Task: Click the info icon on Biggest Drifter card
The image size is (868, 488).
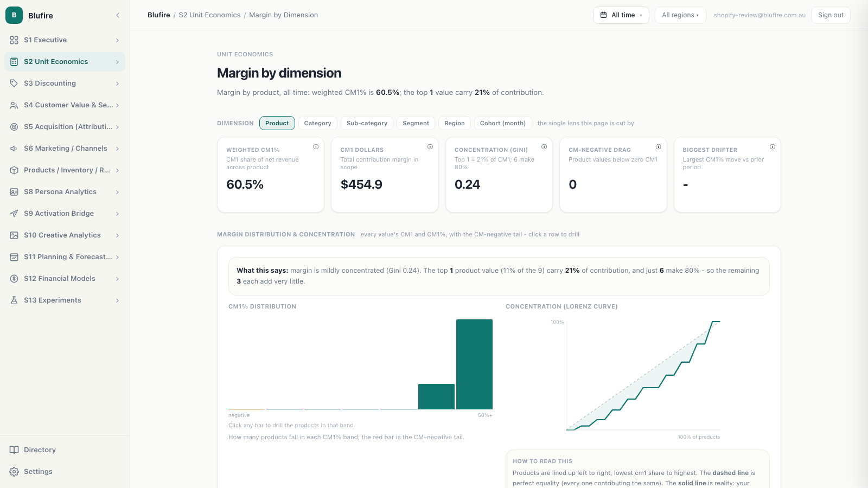Action: (773, 147)
